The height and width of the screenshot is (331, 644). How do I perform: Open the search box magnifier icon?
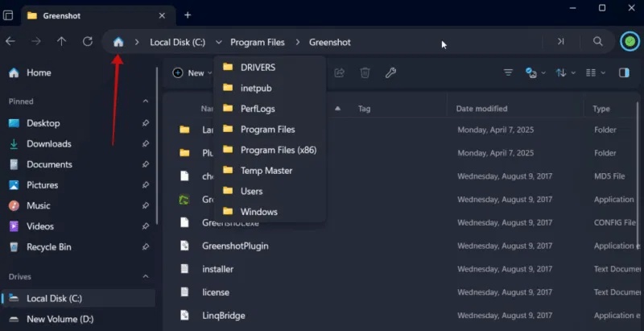pyautogui.click(x=598, y=42)
